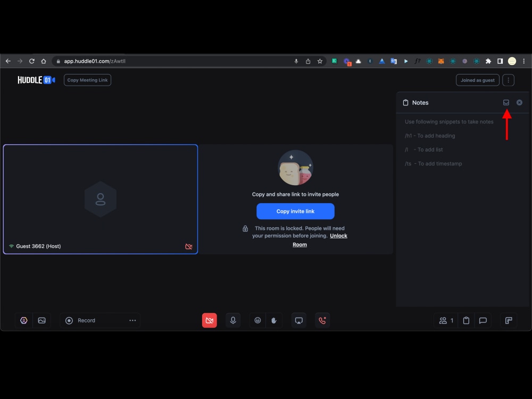The image size is (532, 399).
Task: Open the Chrome profile avatar
Action: click(x=512, y=61)
